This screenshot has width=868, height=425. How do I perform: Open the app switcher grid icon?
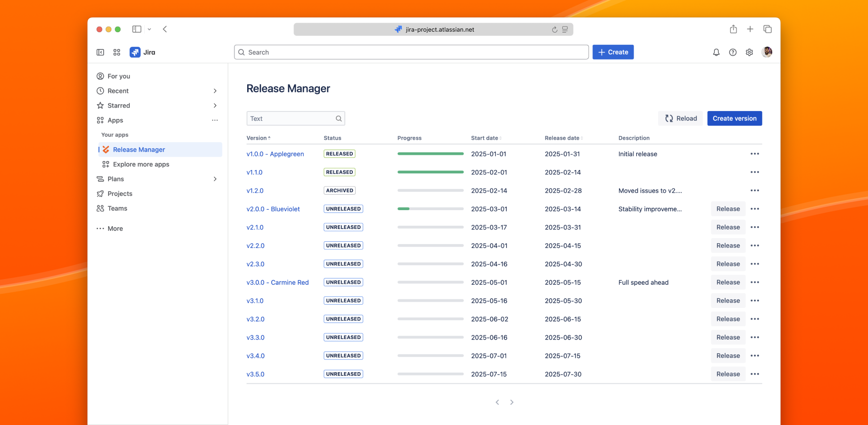point(117,52)
